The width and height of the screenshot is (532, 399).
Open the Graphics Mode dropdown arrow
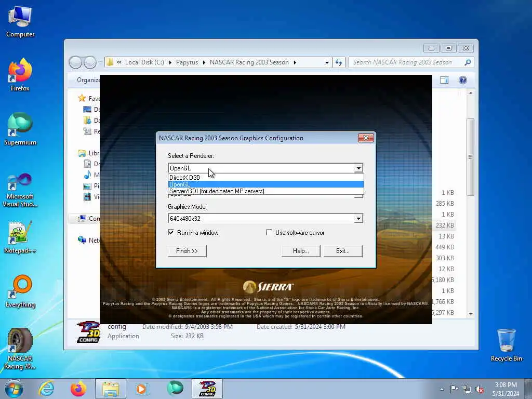point(358,219)
